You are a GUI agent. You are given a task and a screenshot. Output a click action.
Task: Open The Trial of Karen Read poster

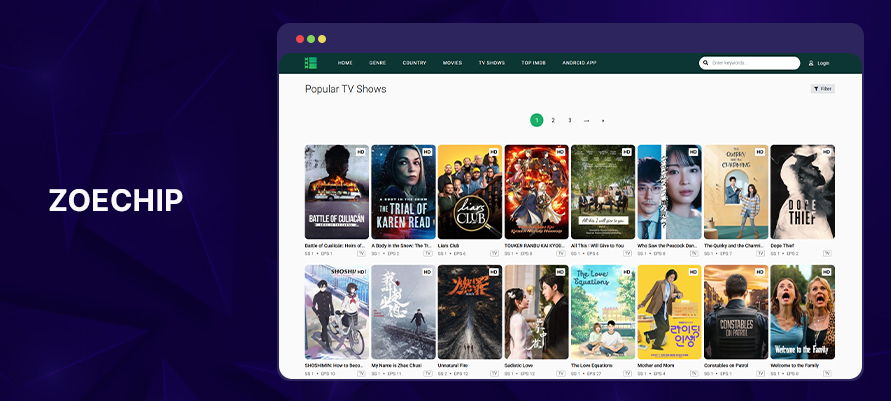(x=403, y=191)
